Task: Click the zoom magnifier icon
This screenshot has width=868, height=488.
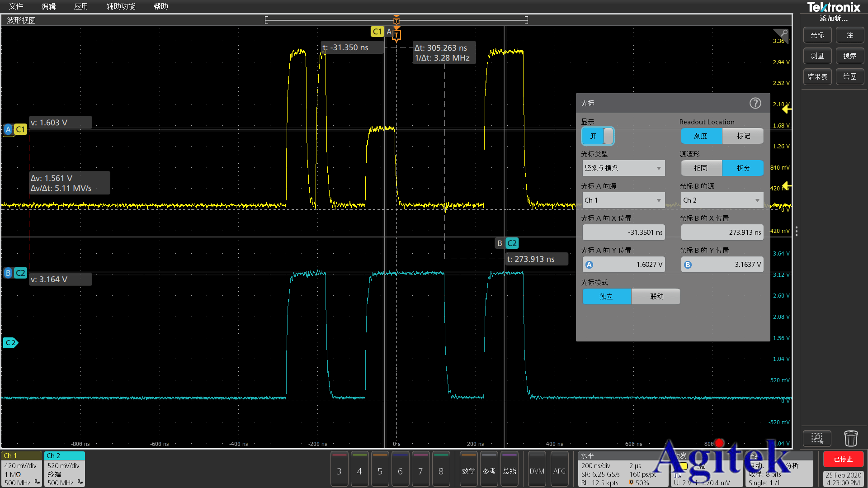Action: (817, 438)
